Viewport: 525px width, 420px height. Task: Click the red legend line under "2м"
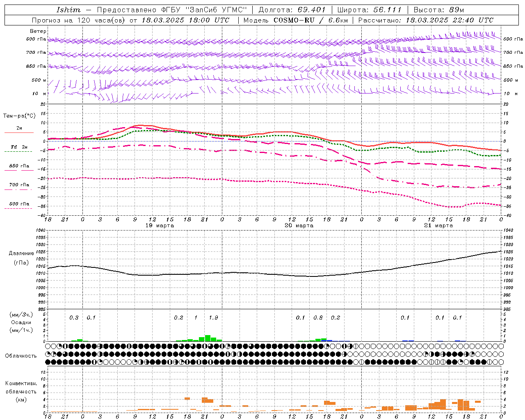(x=19, y=133)
